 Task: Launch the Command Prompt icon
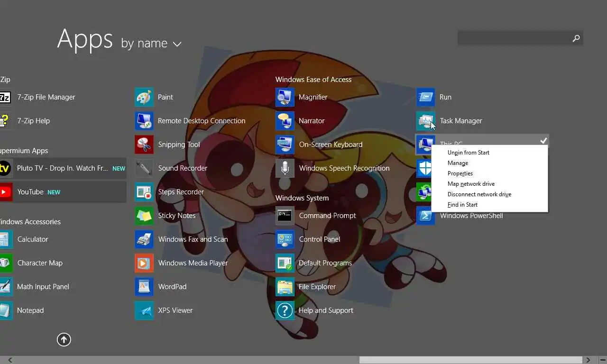[285, 216]
